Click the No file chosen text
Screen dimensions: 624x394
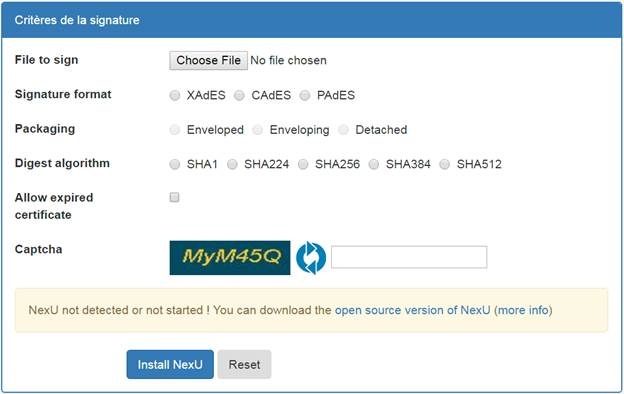[289, 60]
